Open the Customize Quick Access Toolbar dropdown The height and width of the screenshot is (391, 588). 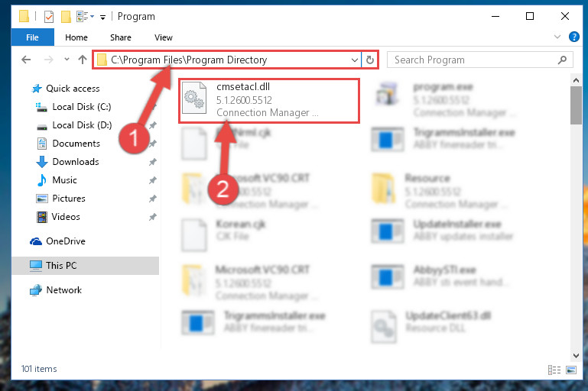click(x=102, y=17)
